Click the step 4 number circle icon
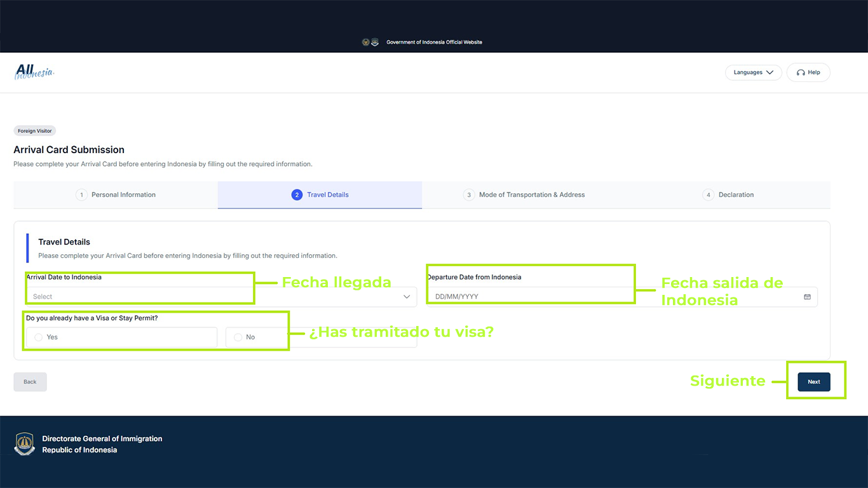Screen dimensions: 868x488 [709, 195]
